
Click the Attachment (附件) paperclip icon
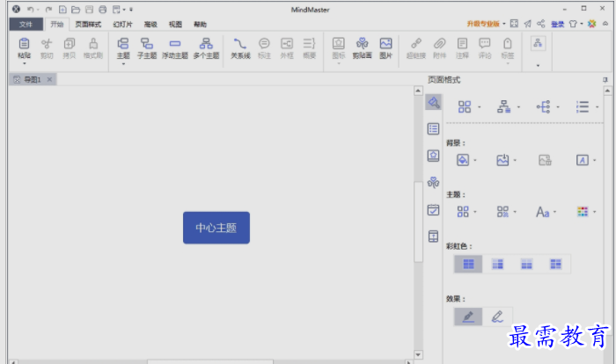click(x=440, y=44)
